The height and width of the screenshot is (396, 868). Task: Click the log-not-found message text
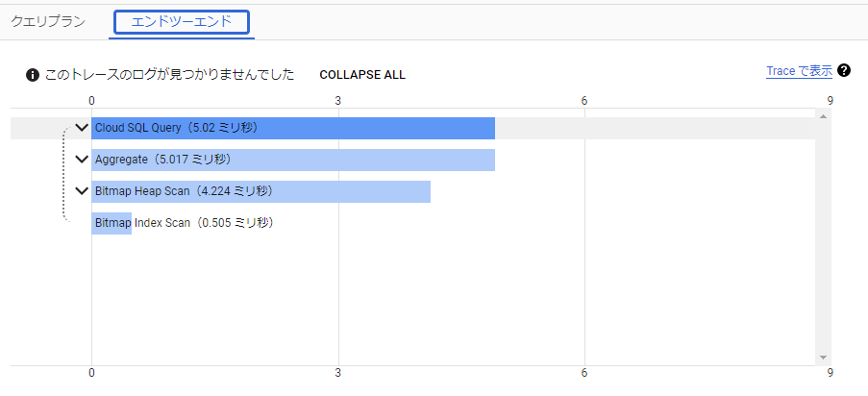point(169,75)
